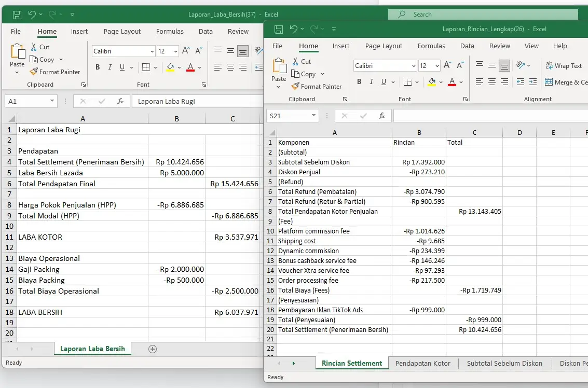The height and width of the screenshot is (388, 588).
Task: Click the New Sheet plus button
Action: coord(152,349)
